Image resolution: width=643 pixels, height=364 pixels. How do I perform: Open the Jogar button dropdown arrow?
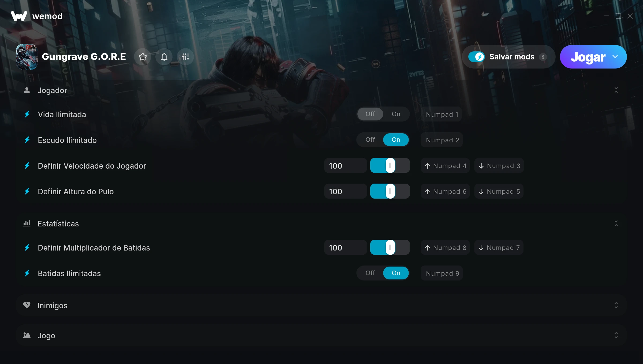(615, 57)
